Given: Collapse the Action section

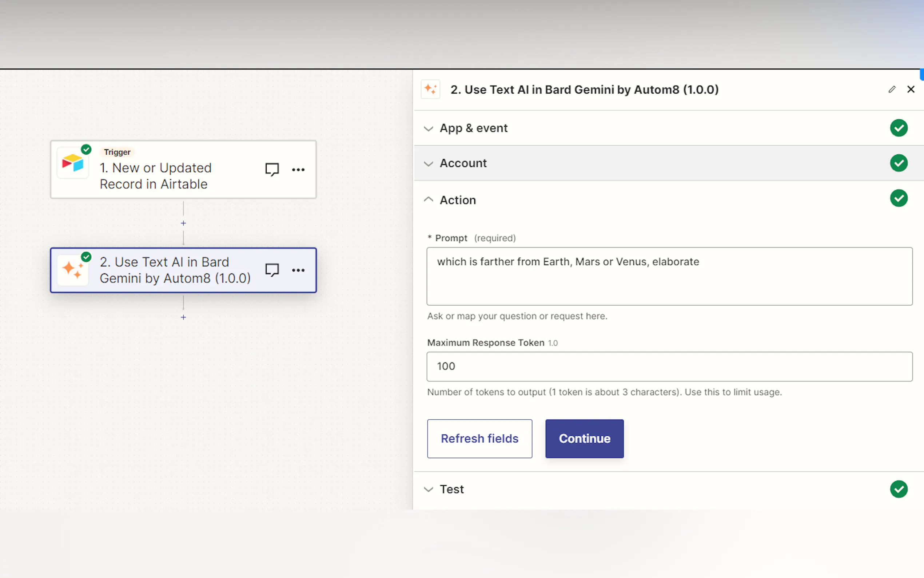Looking at the screenshot, I should [x=458, y=200].
